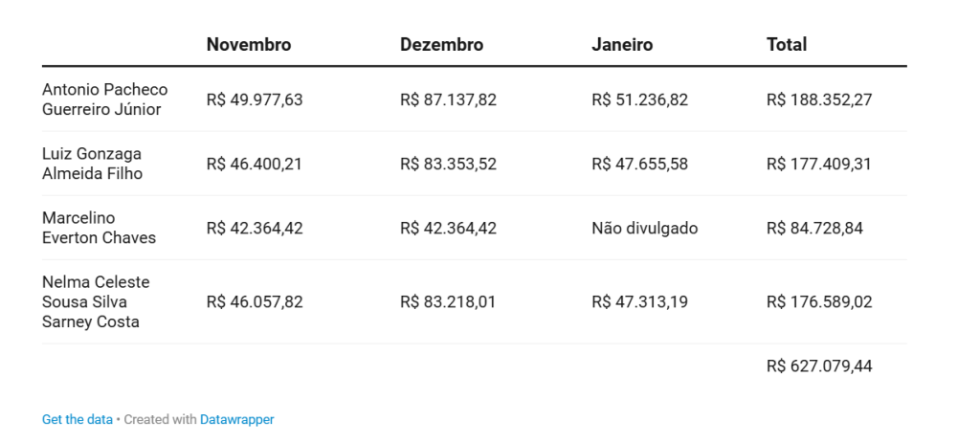Select the Nelma Celeste Sousa Silva Sarney Costa name

coord(96,301)
